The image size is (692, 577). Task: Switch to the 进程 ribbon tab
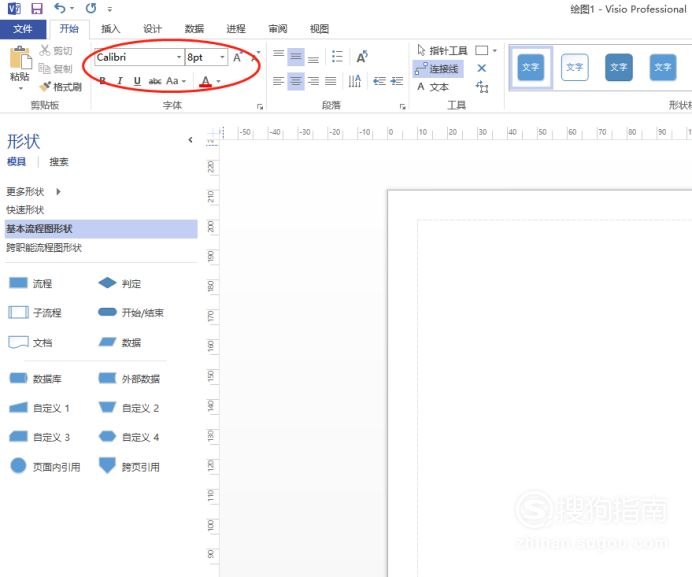coord(236,29)
